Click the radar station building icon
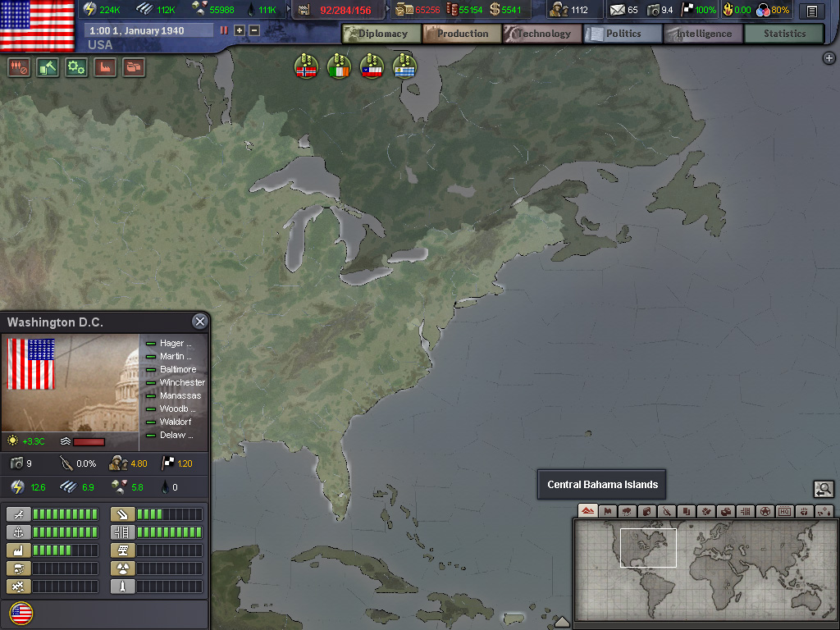The height and width of the screenshot is (630, 840). tap(123, 550)
